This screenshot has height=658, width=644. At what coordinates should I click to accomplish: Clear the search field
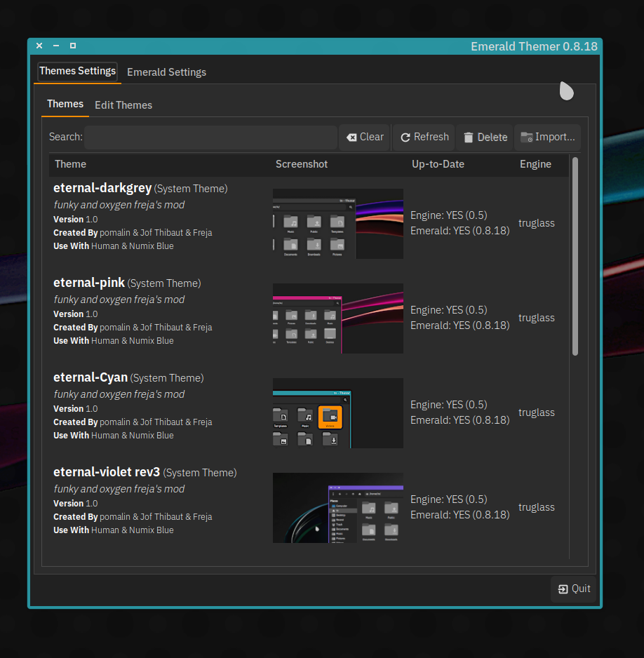tap(365, 137)
